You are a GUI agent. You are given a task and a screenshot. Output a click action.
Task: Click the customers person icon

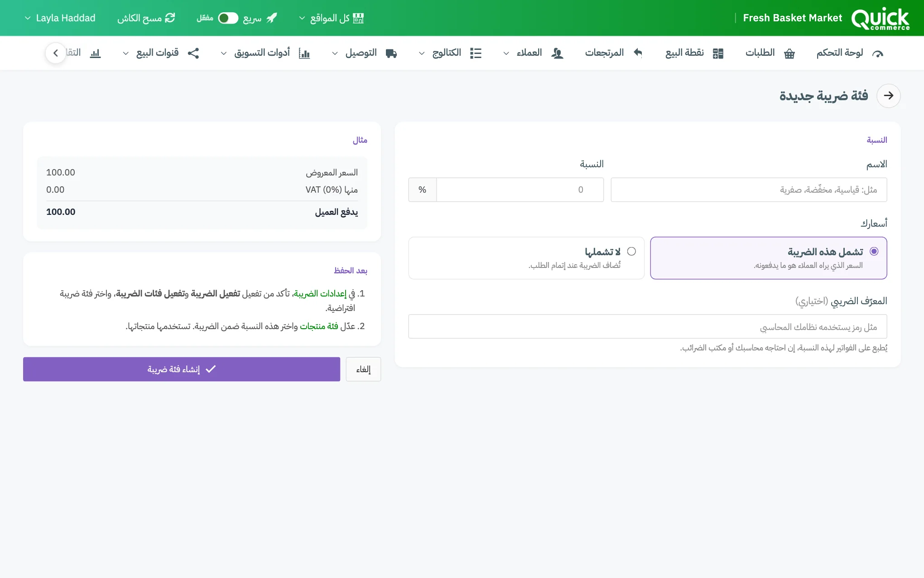(x=557, y=53)
